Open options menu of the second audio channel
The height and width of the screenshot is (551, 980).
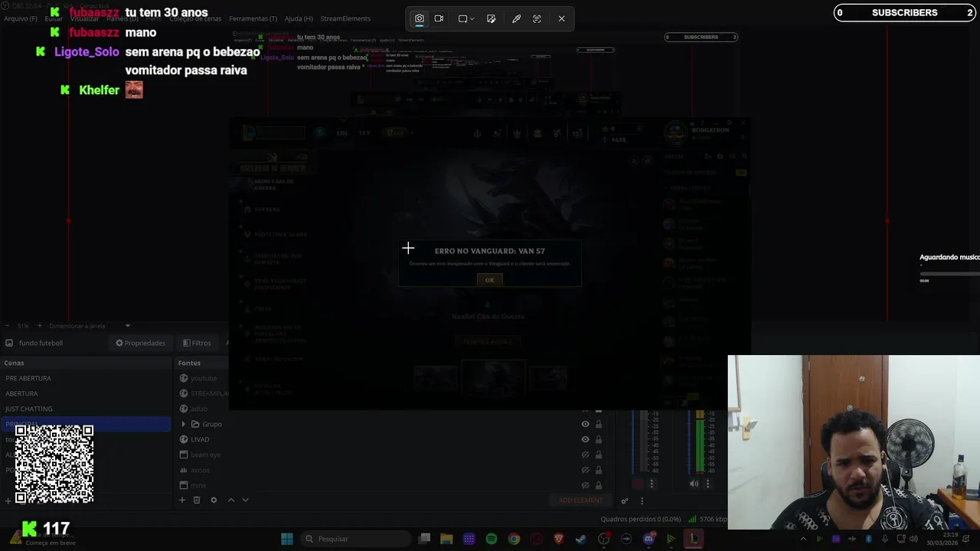(x=707, y=484)
